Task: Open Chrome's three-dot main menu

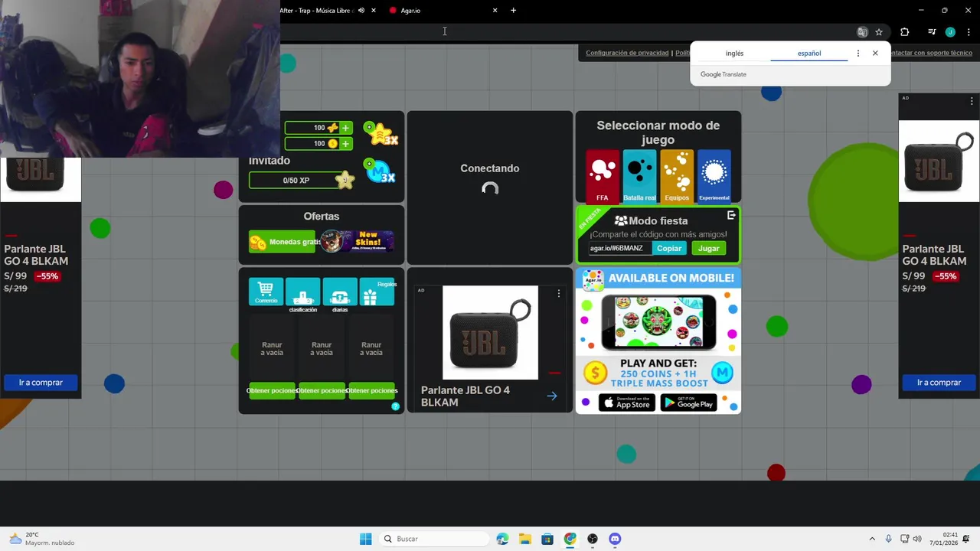Action: tap(969, 32)
